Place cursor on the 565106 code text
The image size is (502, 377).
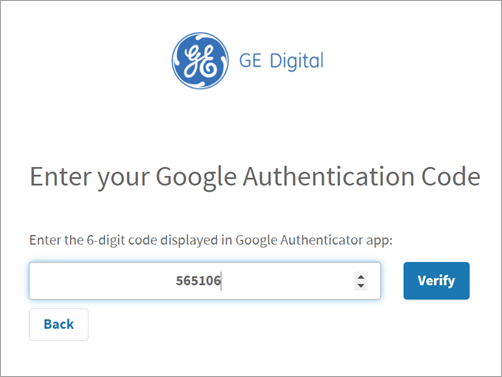tap(198, 281)
